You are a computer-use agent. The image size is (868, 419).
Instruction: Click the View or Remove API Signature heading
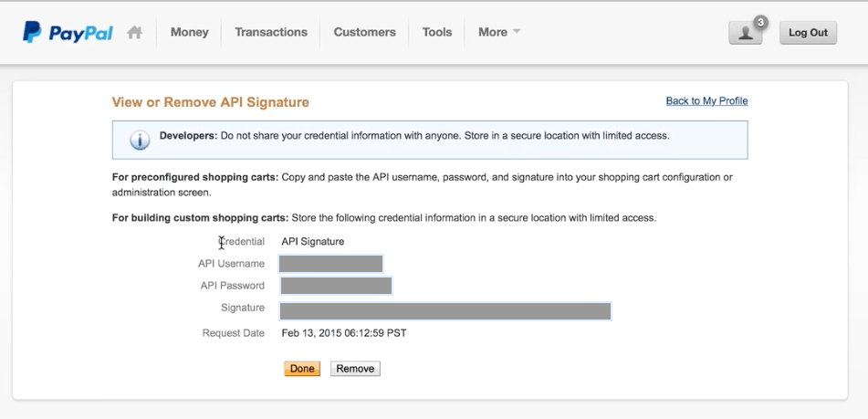point(210,102)
